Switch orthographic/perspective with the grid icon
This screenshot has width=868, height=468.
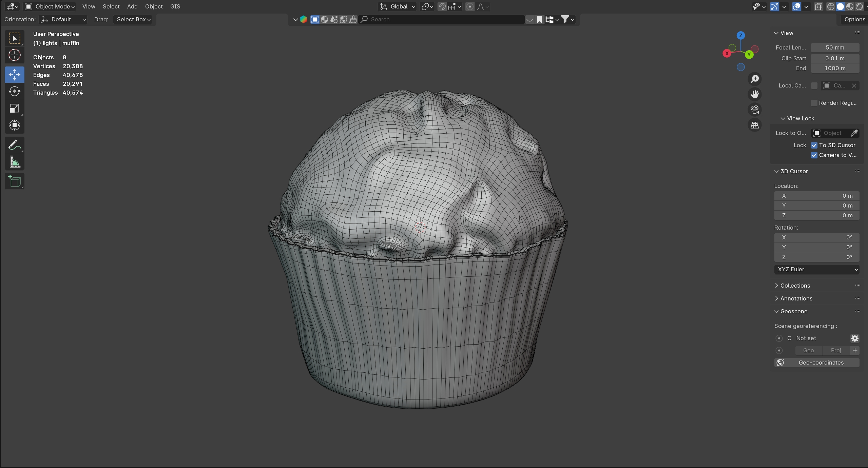(755, 125)
